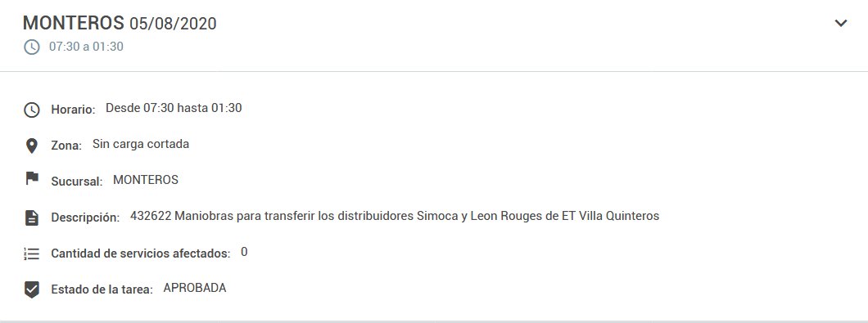
Task: Click the 432622 Maniobras description text
Action: [395, 216]
